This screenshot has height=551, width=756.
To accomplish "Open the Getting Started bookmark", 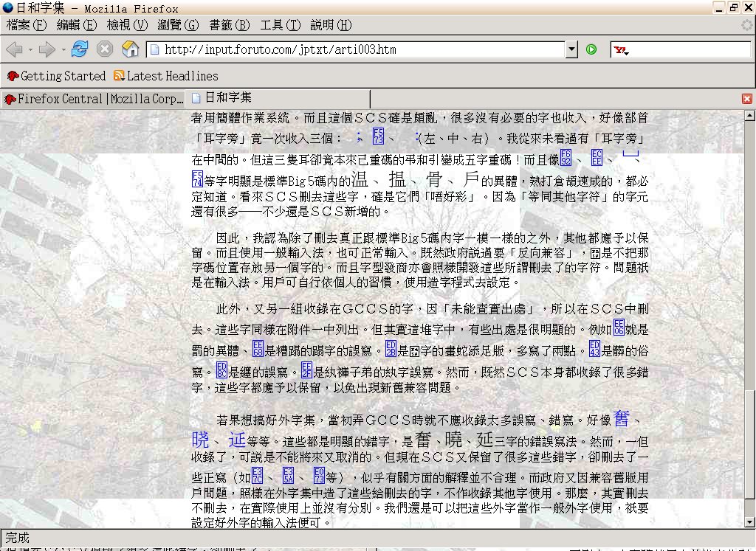I will tap(57, 76).
